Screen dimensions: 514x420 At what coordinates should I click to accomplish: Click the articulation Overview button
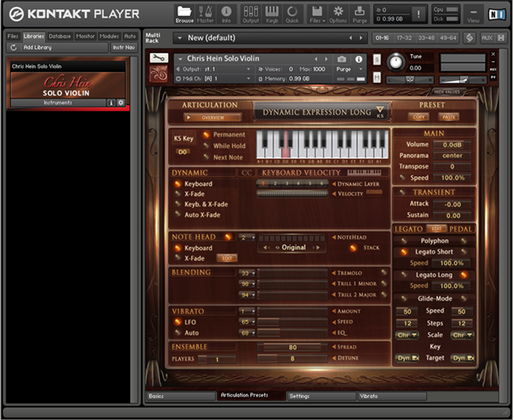coord(213,118)
